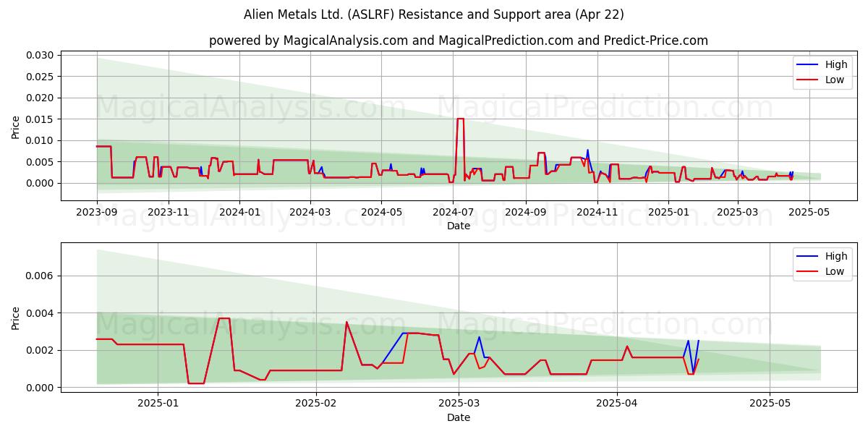Click the top chart 'Date' axis label
The height and width of the screenshot is (434, 868).
pos(459,226)
